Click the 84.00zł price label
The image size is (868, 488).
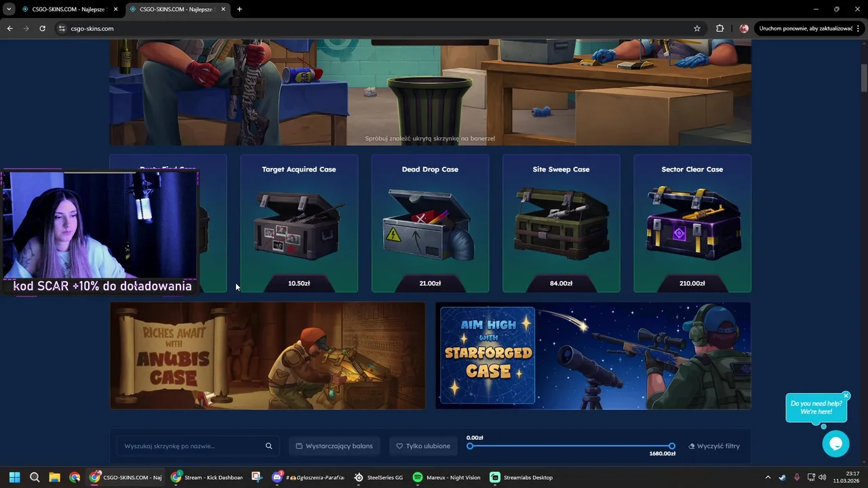561,283
